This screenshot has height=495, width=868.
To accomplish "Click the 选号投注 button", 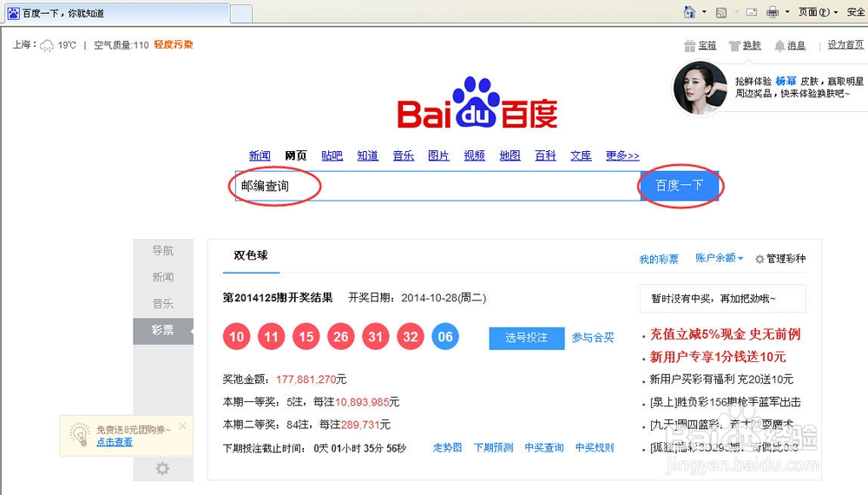I will click(x=527, y=338).
